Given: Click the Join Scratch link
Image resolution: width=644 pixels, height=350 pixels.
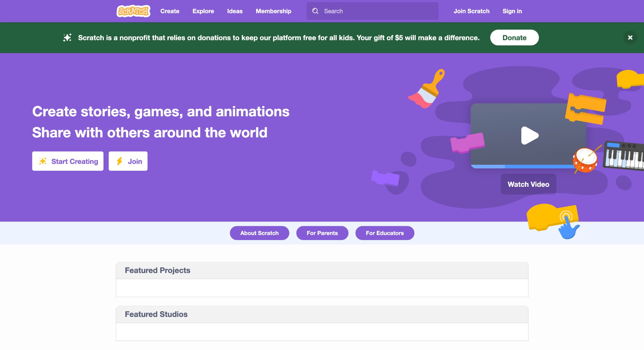Looking at the screenshot, I should pos(471,11).
